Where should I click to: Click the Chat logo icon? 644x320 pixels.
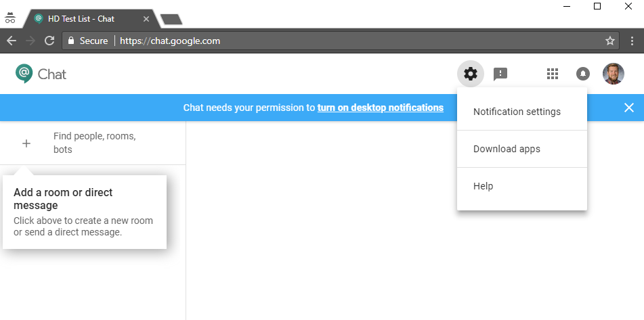(x=24, y=74)
